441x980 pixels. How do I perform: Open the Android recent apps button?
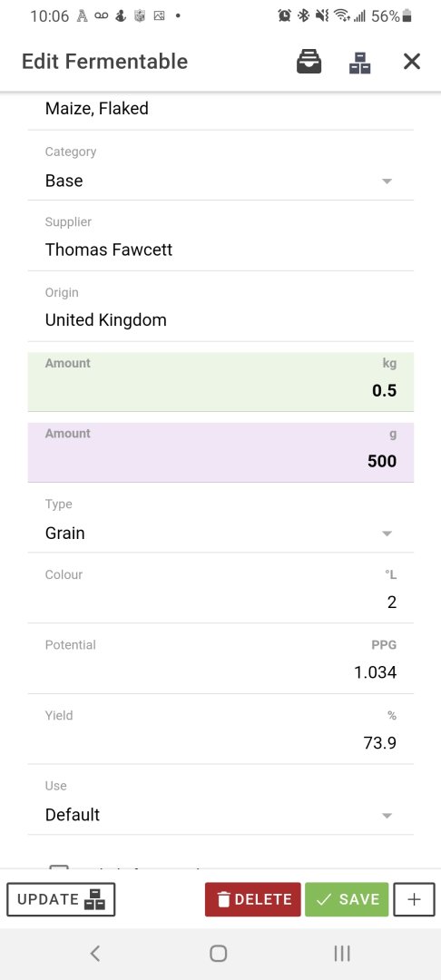(342, 953)
